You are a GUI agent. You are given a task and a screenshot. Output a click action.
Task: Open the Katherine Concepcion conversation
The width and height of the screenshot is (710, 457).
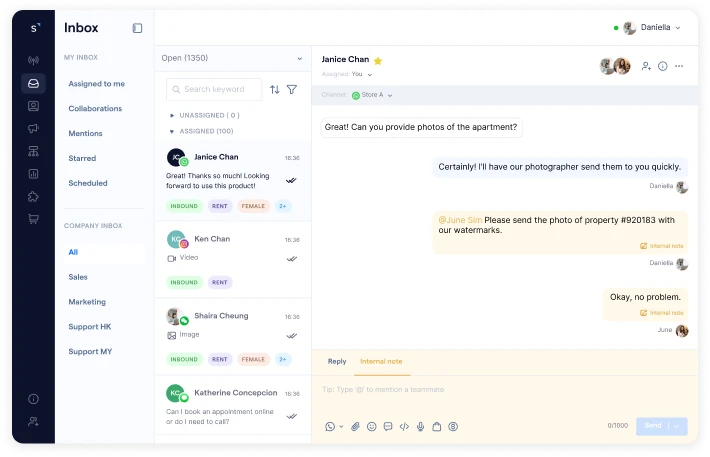pos(233,406)
